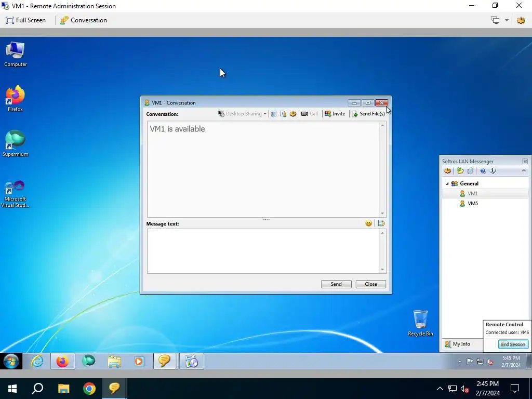Click the About info icon in Messenger

tap(493, 170)
